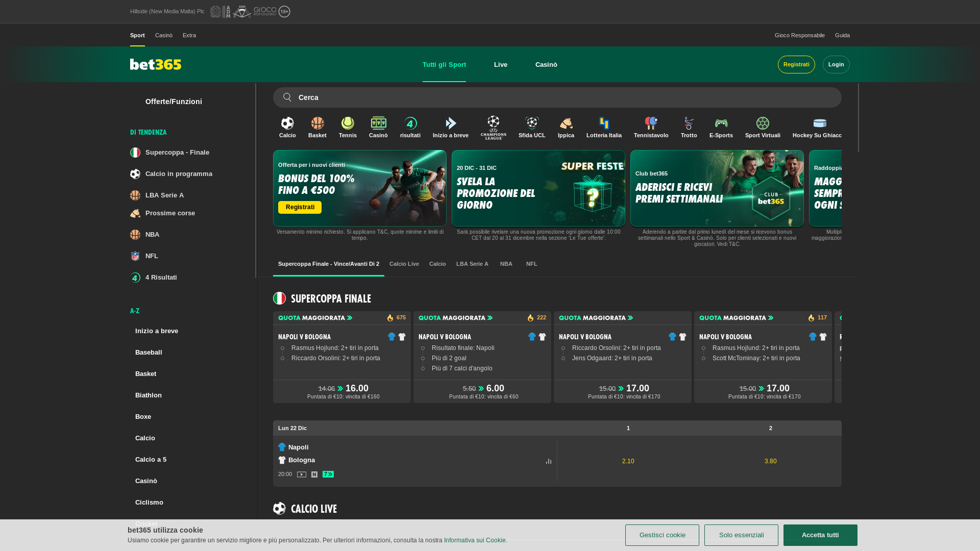
Task: Open Prossime corse in sidebar
Action: (162, 213)
